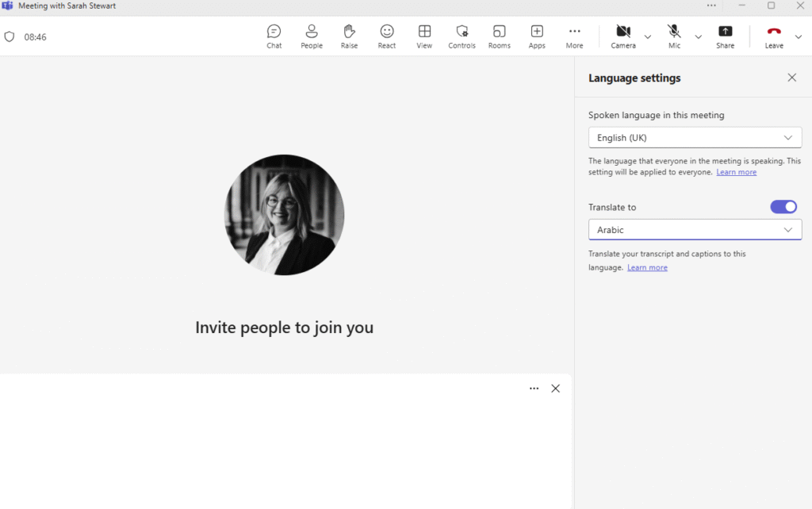This screenshot has height=509, width=812.
Task: Unmute the Mic
Action: (674, 36)
